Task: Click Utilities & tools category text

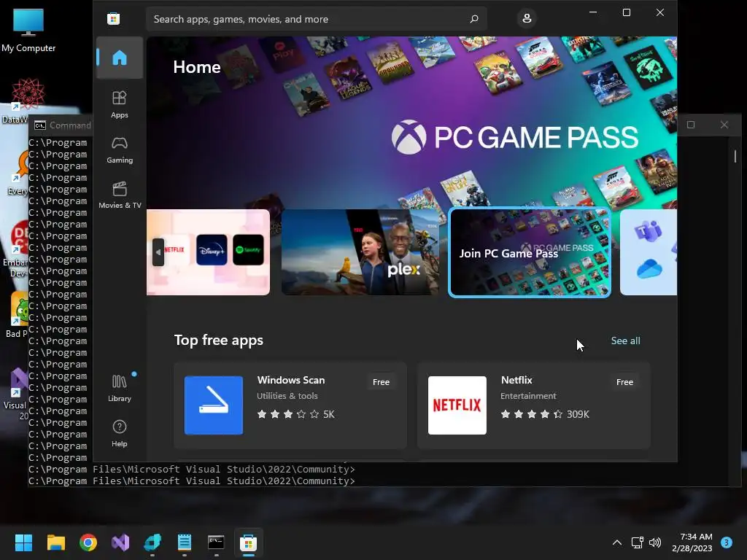Action: (x=287, y=396)
